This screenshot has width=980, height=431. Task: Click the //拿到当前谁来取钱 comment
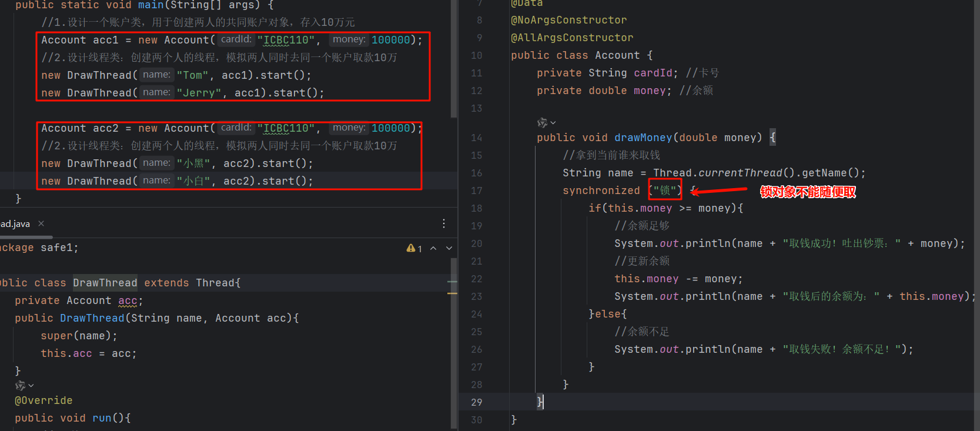611,155
